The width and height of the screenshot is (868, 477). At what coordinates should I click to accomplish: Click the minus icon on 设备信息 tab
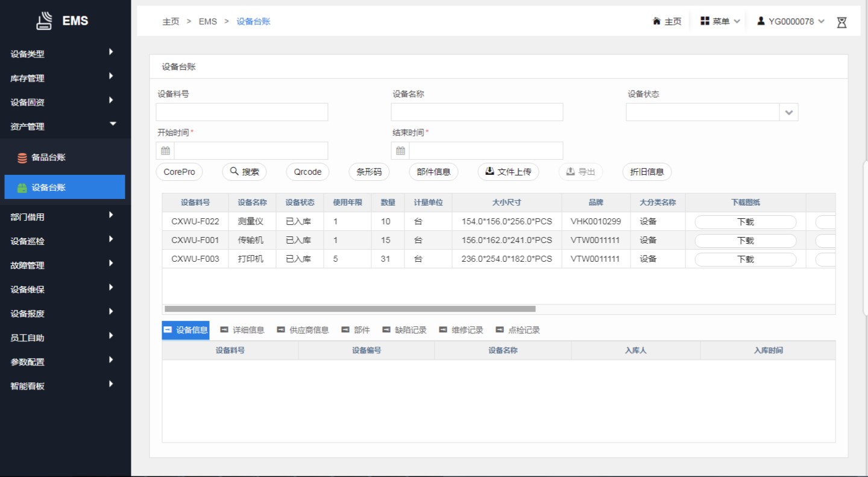(168, 330)
